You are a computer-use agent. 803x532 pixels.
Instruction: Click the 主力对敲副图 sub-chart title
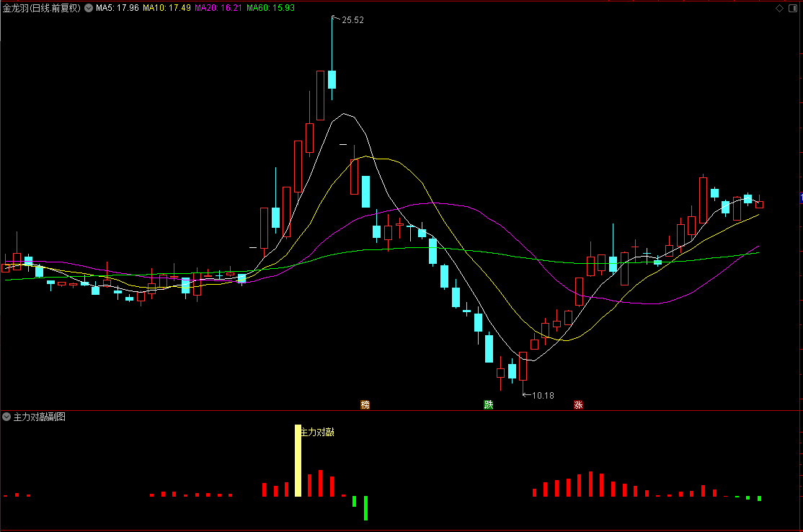click(40, 417)
